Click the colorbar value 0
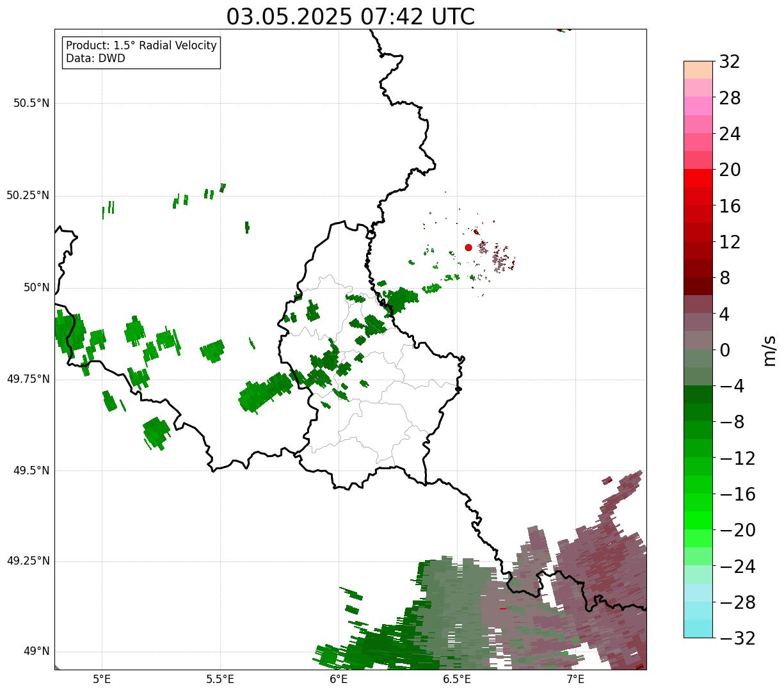Screen dimensions: 784x692 click(724, 350)
